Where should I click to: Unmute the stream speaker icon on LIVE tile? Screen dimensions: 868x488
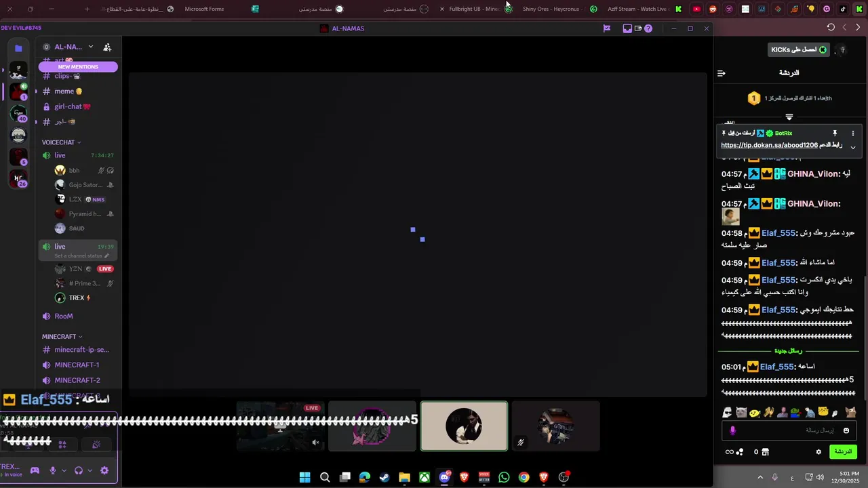coord(315,443)
